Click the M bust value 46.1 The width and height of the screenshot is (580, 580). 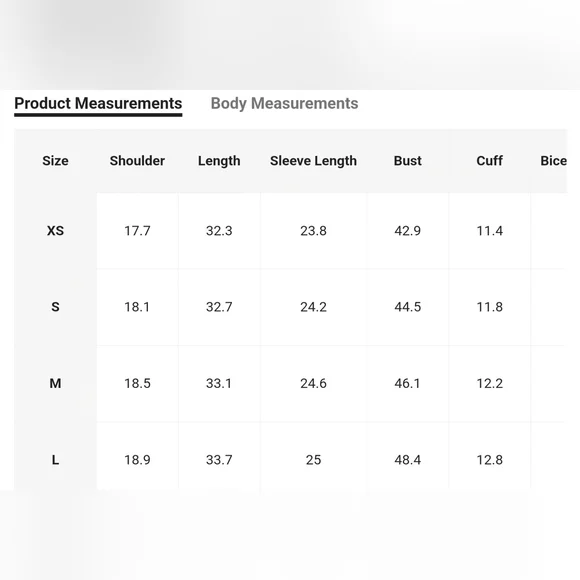(408, 383)
